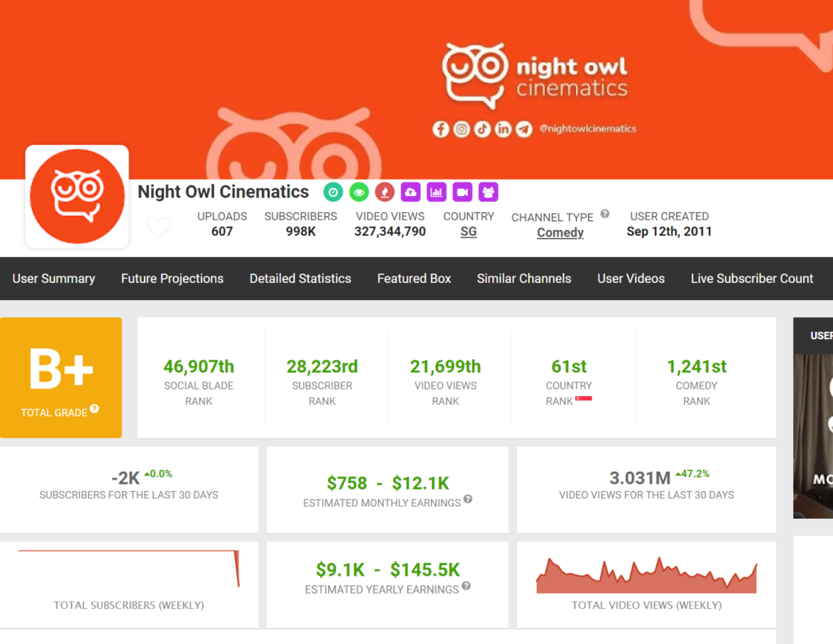Click the $9.1K - $145.5K yearly earnings value
Viewport: 833px width, 644px height.
point(388,570)
